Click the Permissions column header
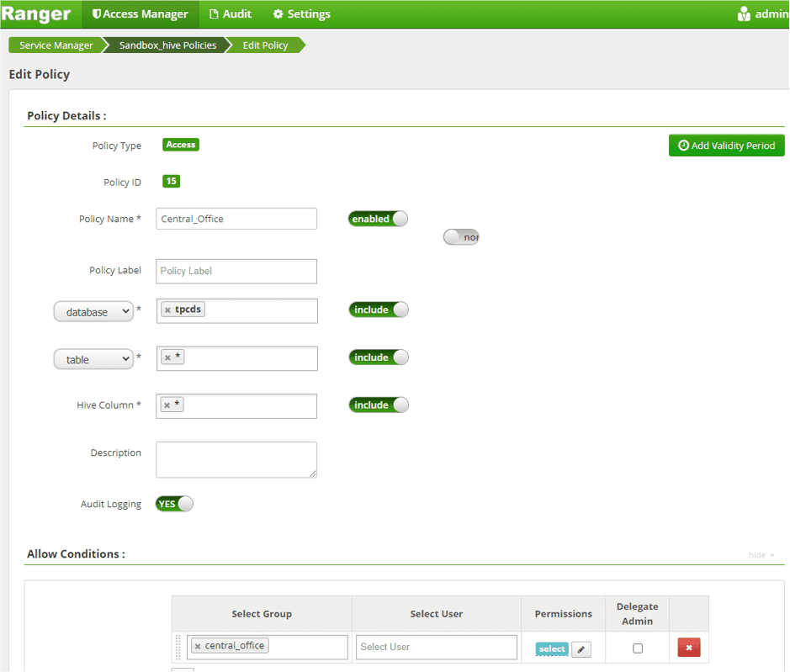The width and height of the screenshot is (790, 672). pyautogui.click(x=564, y=614)
